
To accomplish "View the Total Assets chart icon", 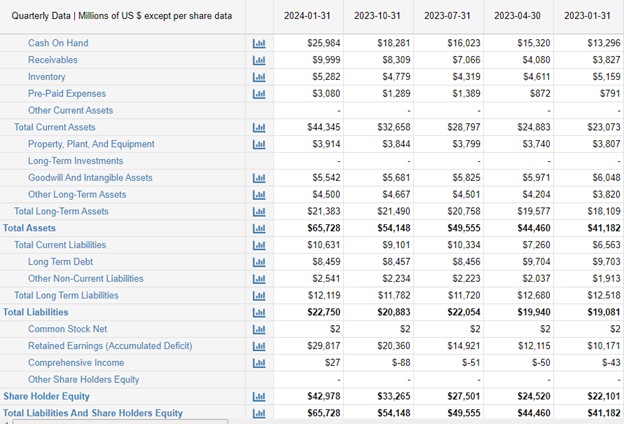I will click(x=258, y=228).
